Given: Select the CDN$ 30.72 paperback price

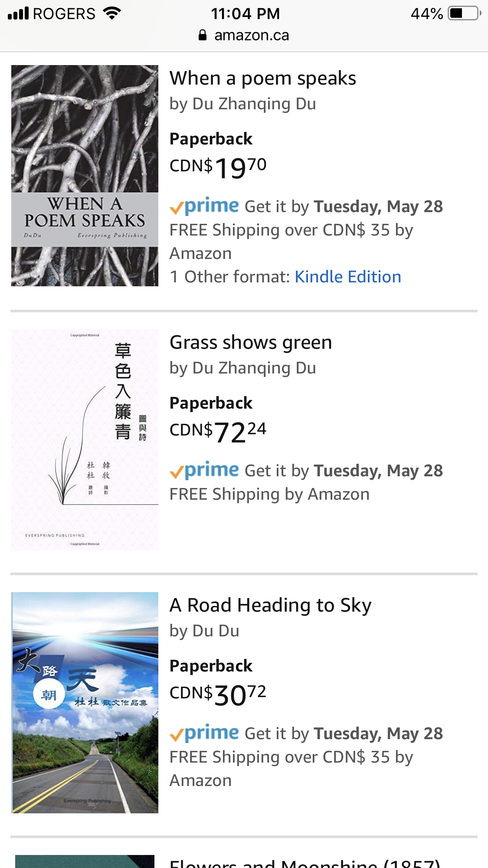Looking at the screenshot, I should [x=218, y=694].
